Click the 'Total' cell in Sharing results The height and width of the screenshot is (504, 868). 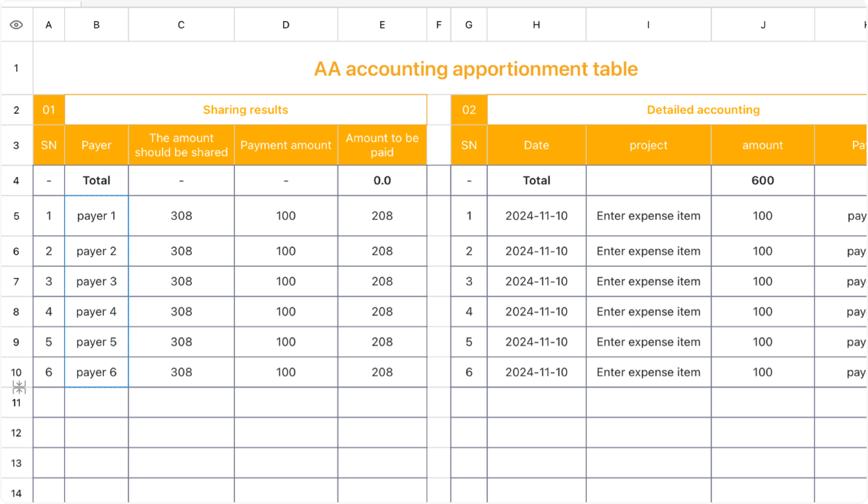(96, 181)
